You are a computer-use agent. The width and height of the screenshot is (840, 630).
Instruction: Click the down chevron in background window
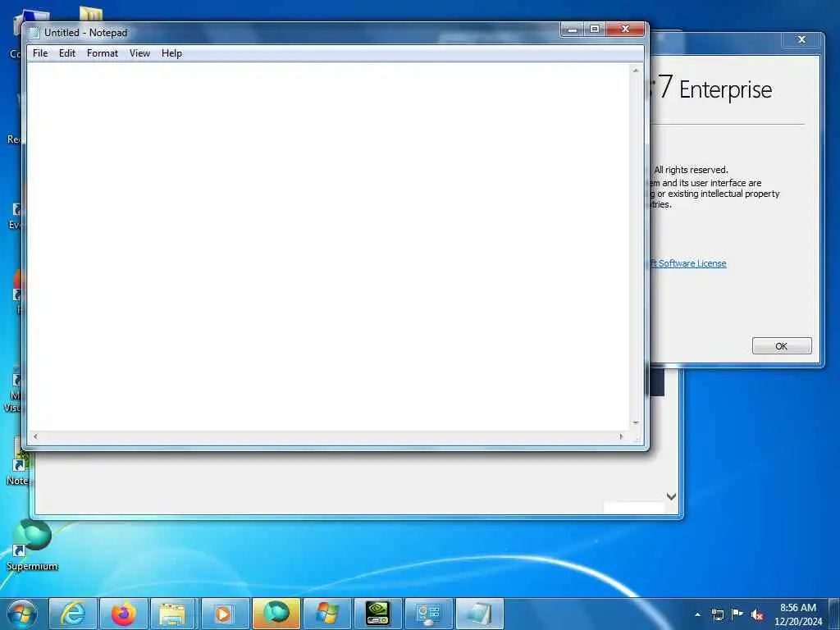coord(671,496)
